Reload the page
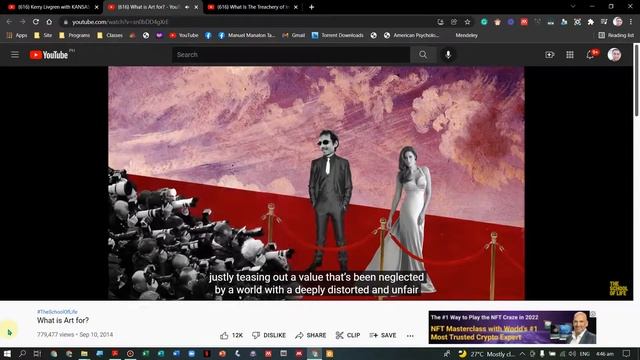 [36, 22]
